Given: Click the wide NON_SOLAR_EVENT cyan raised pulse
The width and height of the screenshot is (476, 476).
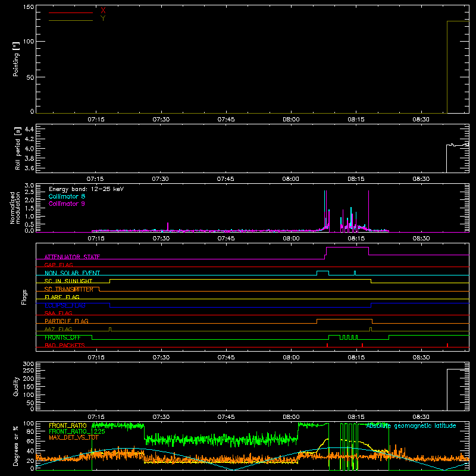Looking at the screenshot, I should tap(322, 271).
